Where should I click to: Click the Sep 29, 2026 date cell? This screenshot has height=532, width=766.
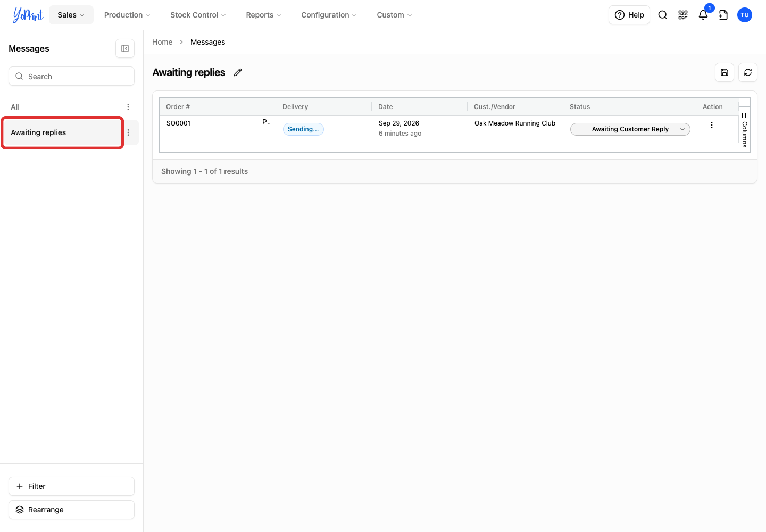399,123
